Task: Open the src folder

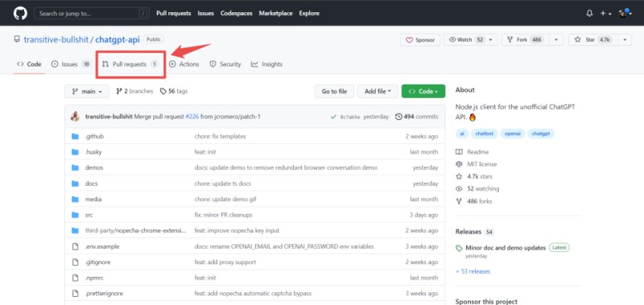Action: (89, 215)
